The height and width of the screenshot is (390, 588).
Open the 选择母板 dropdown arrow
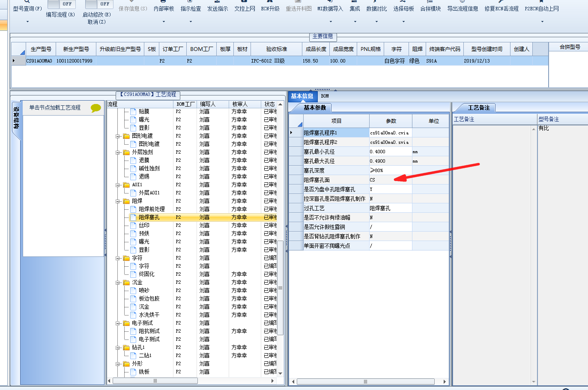[403, 21]
